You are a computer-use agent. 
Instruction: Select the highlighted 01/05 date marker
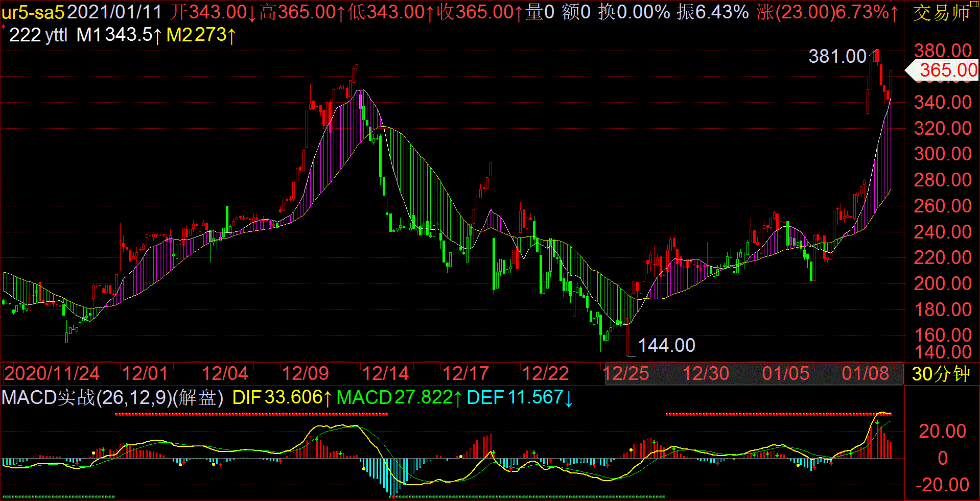786,374
